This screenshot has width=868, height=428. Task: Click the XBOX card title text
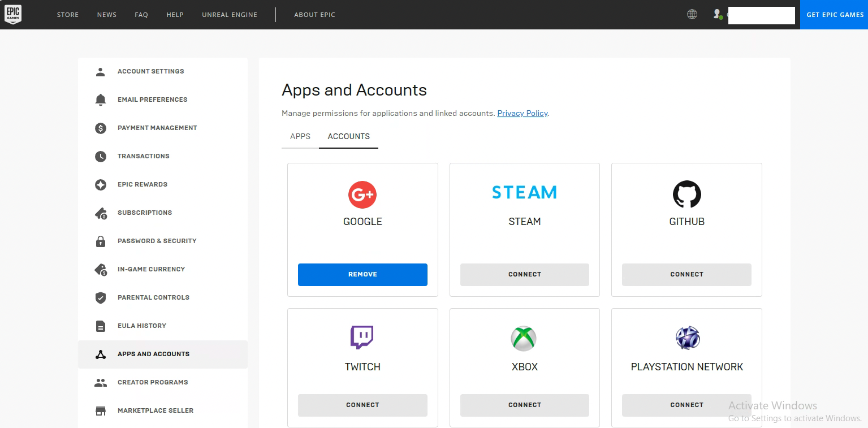pos(525,367)
